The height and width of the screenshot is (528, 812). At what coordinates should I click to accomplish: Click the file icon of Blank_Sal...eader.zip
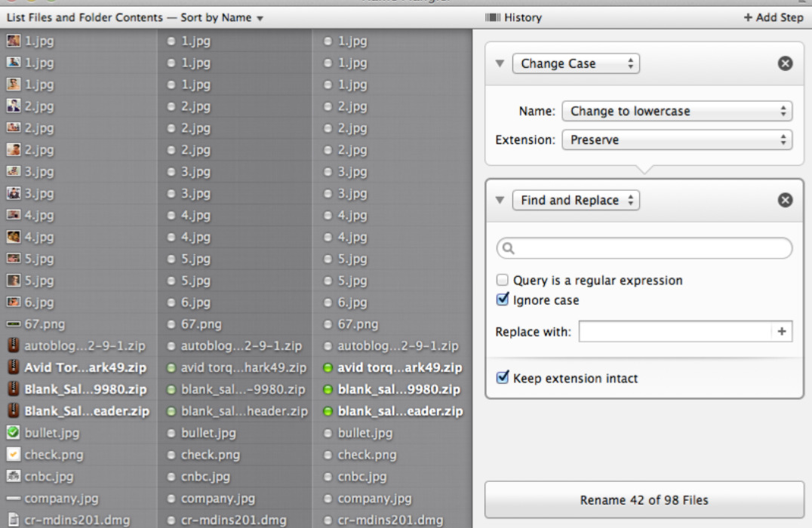point(13,412)
